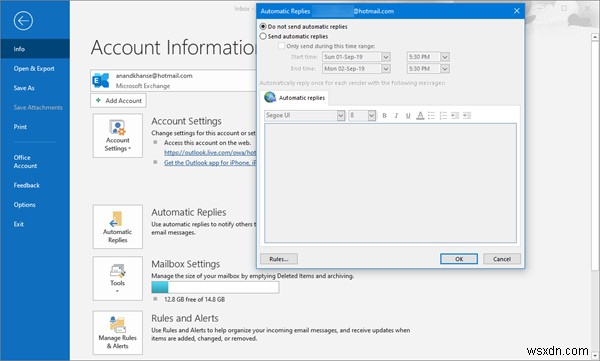Open the font color tool
Viewport: 600px width, 361px height.
[420, 116]
